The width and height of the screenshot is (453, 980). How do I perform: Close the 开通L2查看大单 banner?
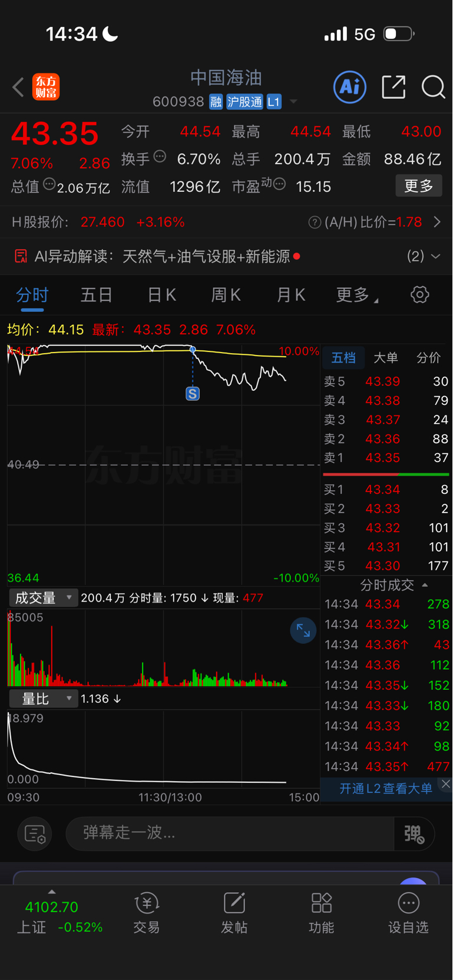click(446, 784)
